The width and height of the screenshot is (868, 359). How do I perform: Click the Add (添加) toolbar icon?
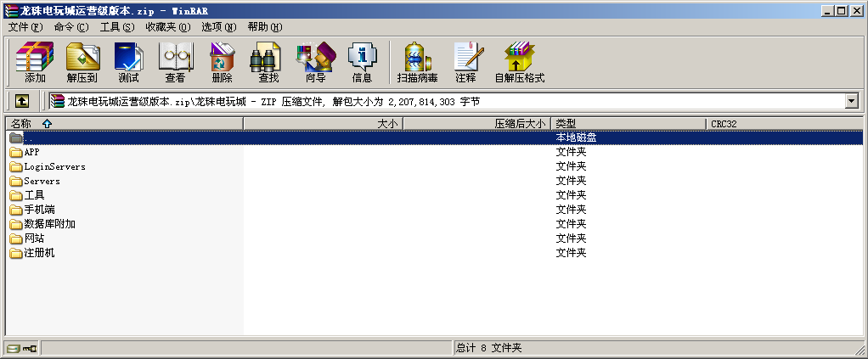[35, 62]
